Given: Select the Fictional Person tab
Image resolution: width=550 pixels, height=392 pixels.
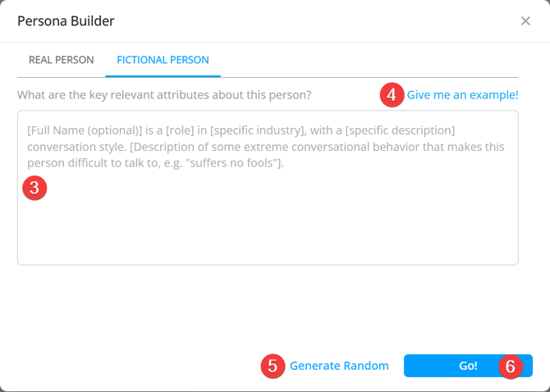Looking at the screenshot, I should (163, 60).
